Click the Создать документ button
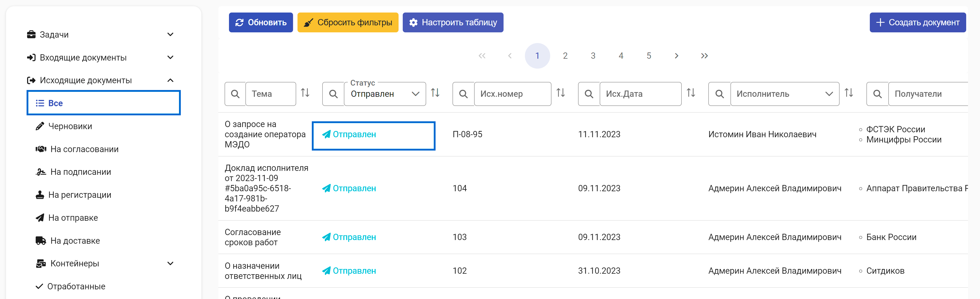This screenshot has height=299, width=980. (917, 22)
